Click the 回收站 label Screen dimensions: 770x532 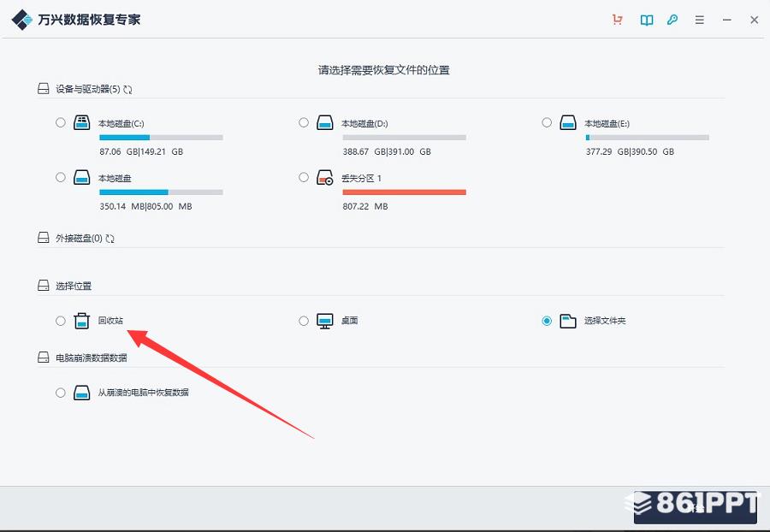click(110, 321)
